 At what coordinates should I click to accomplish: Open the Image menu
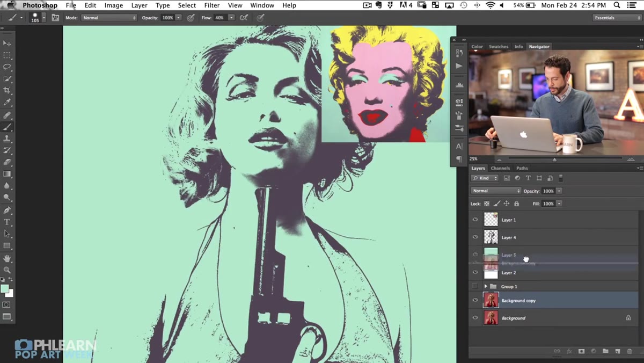coord(114,5)
